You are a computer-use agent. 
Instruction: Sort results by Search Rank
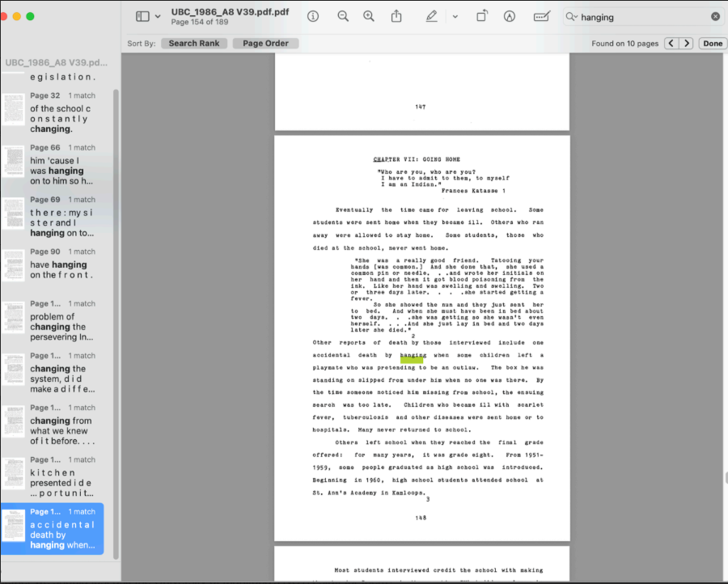193,44
